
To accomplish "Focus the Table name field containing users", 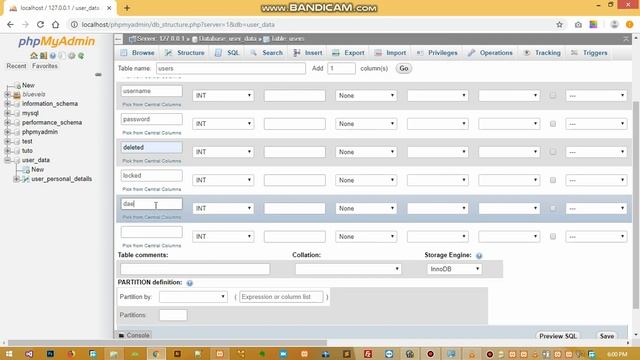I will pyautogui.click(x=231, y=69).
